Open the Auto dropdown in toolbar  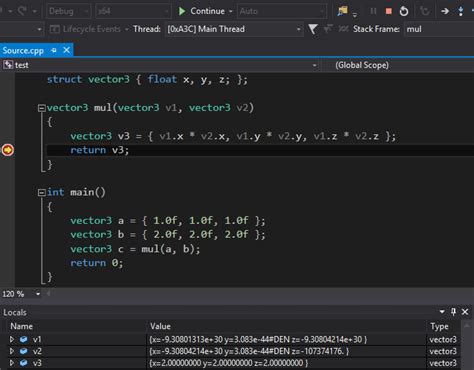[x=282, y=11]
